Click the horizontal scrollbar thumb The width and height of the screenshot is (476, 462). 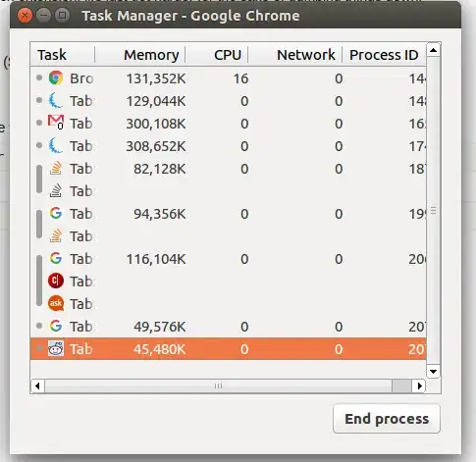pos(218,386)
